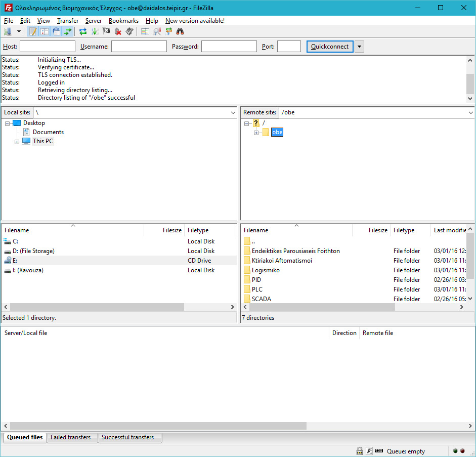Expand the Local site path dropdown

point(233,113)
